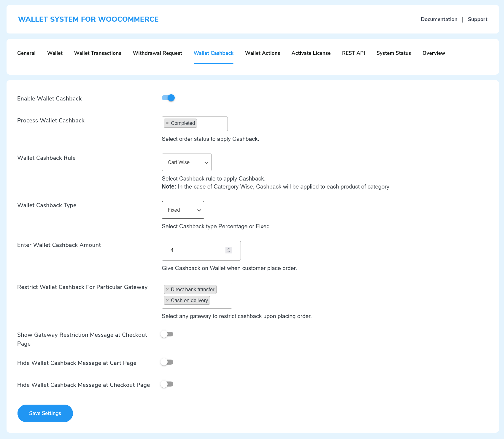
Task: Click 'Select Cashback rule to apply Cashback' text
Action: (214, 179)
